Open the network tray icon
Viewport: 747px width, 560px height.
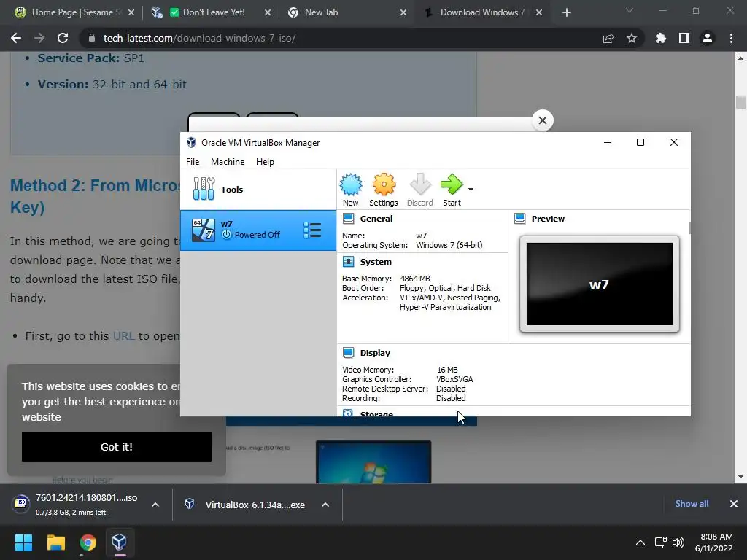660,542
